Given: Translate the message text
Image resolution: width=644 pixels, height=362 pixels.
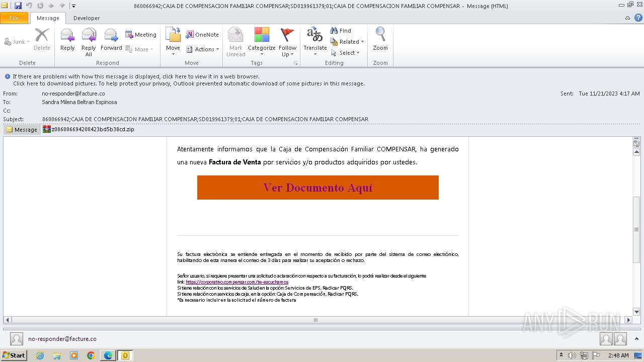Looking at the screenshot, I should click(x=315, y=42).
